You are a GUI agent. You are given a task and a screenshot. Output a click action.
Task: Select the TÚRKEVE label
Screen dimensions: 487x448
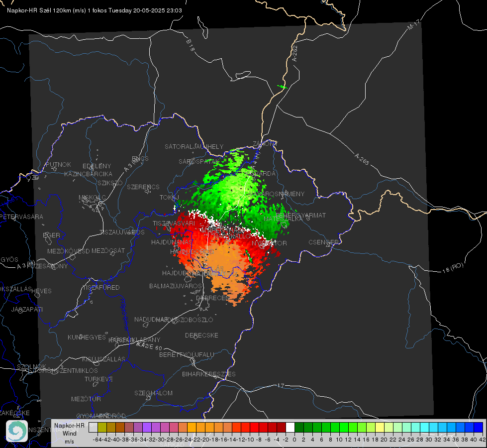98,379
